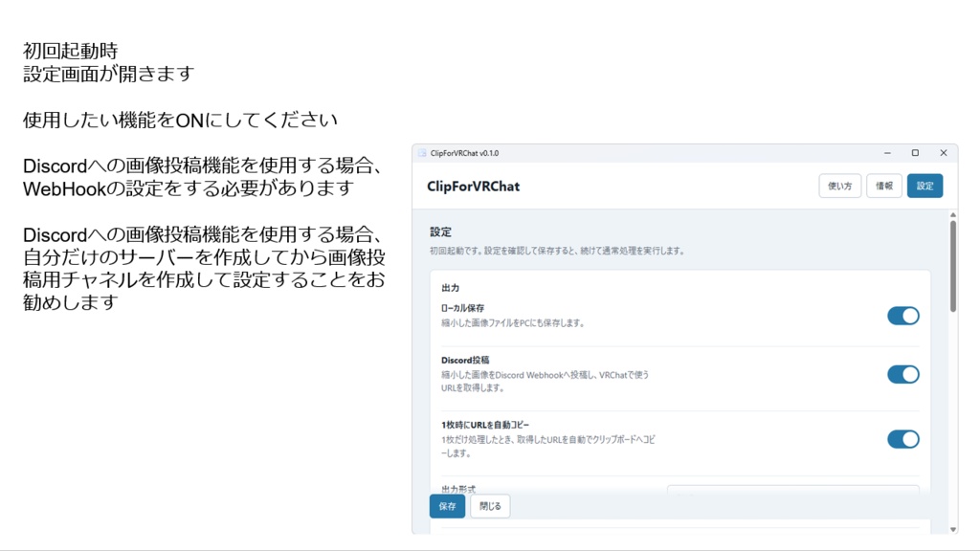Close the ClipForVRChat window
Viewport: 980px width, 551px height.
point(943,153)
